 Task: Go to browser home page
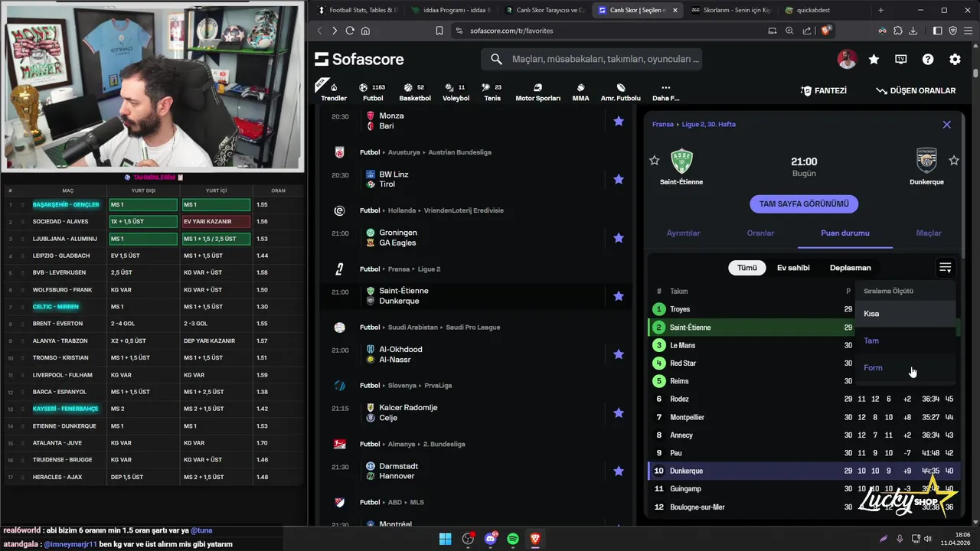click(365, 31)
